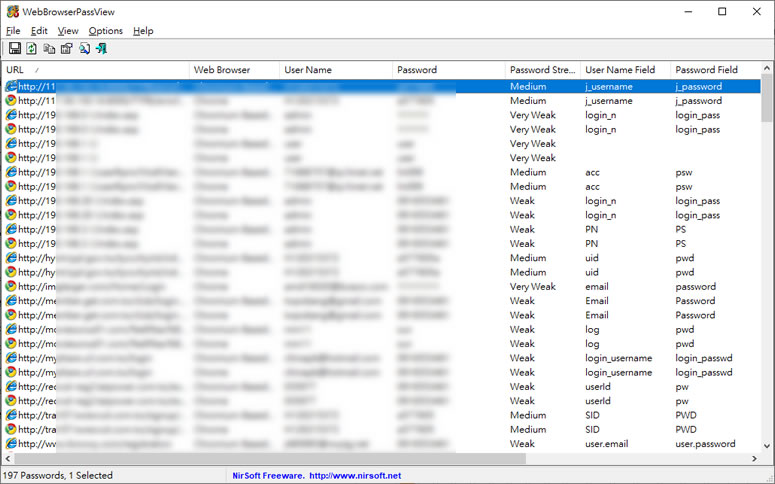This screenshot has height=484, width=775.
Task: Click the Exit toolbar icon
Action: coord(101,48)
